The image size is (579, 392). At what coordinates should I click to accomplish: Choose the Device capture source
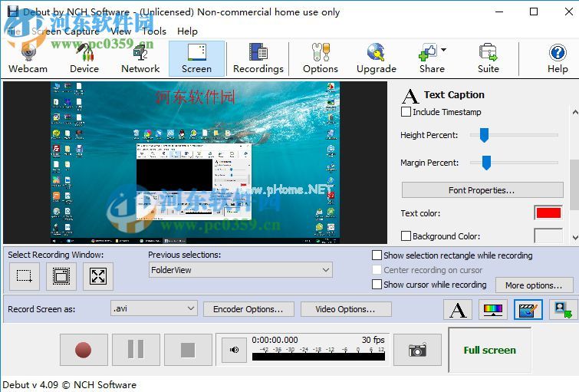(x=84, y=59)
